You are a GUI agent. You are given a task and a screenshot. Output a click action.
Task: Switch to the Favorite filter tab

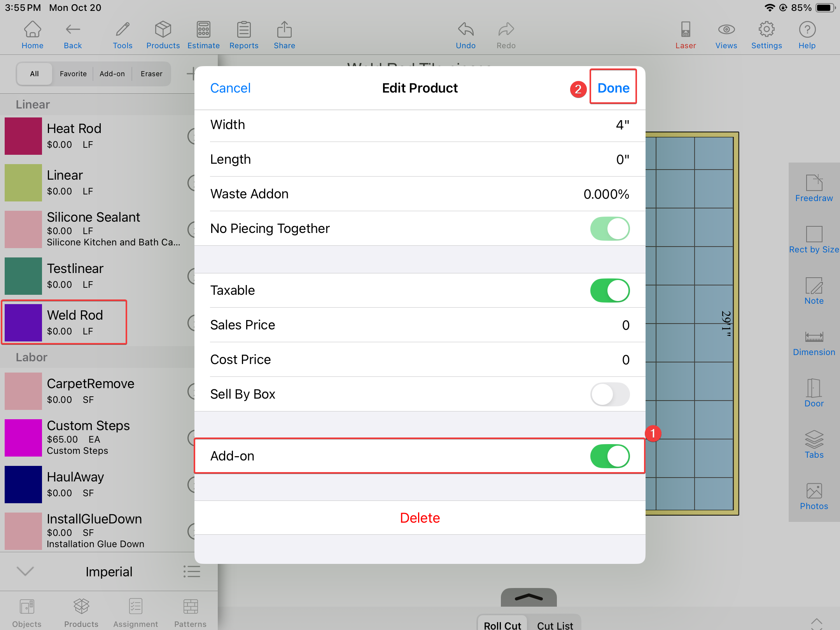click(73, 74)
